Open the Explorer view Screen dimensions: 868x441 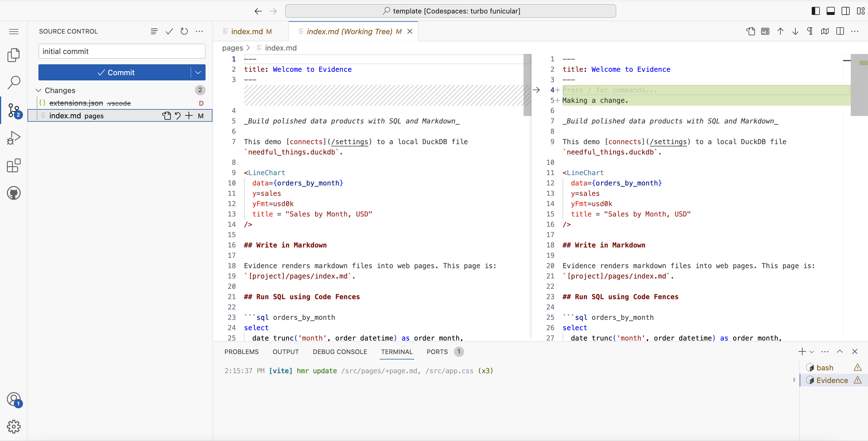pos(14,55)
